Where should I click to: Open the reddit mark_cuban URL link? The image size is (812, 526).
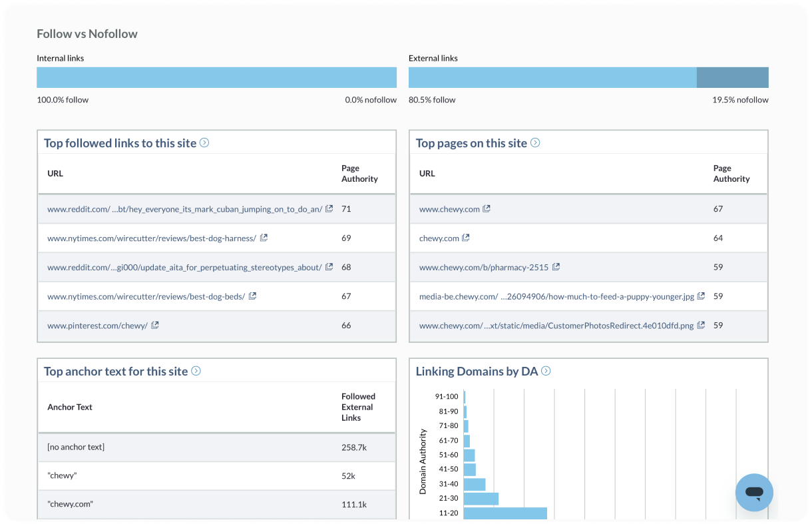click(184, 209)
